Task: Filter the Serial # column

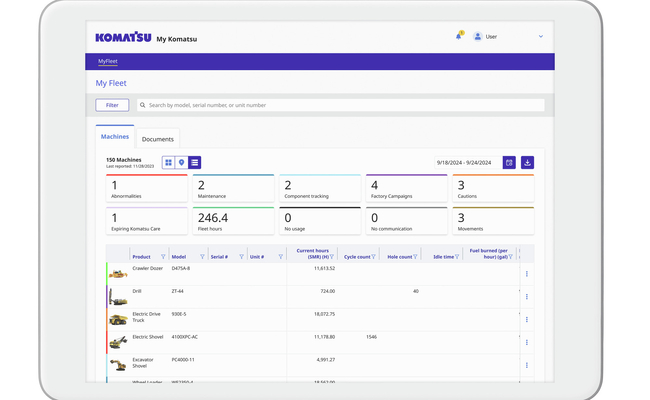Action: point(241,257)
